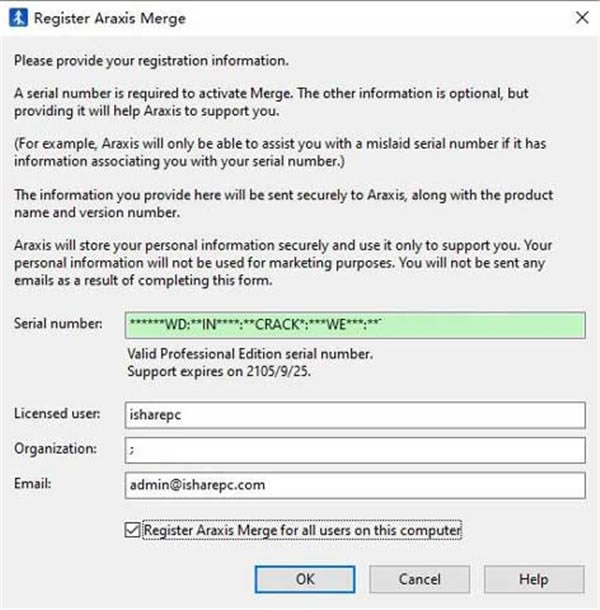Click the 'Organization:' label
The image size is (600, 610).
55,449
